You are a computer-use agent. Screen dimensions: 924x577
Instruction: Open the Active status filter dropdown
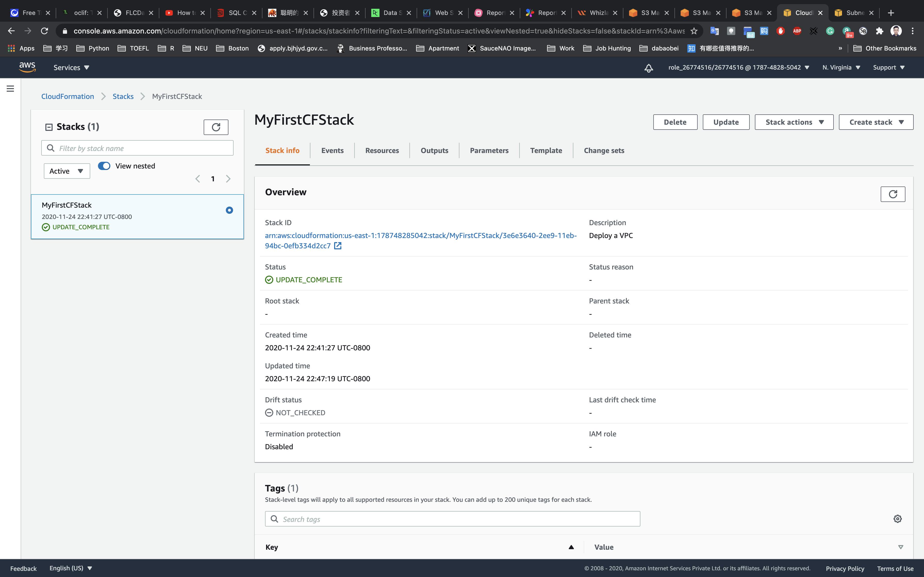click(67, 171)
